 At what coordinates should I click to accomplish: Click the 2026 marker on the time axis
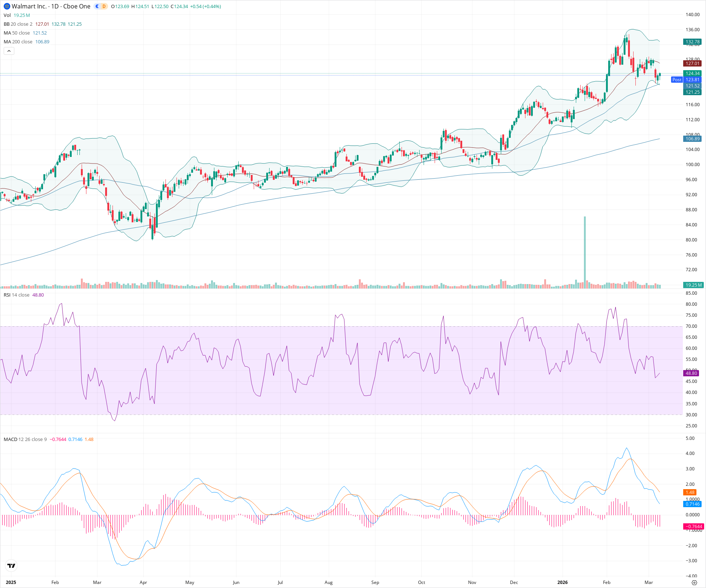tap(563, 582)
